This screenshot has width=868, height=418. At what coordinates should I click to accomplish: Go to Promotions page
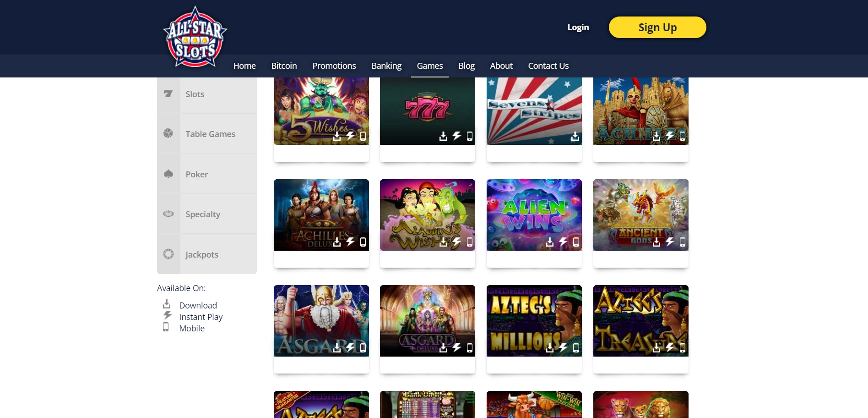(334, 66)
